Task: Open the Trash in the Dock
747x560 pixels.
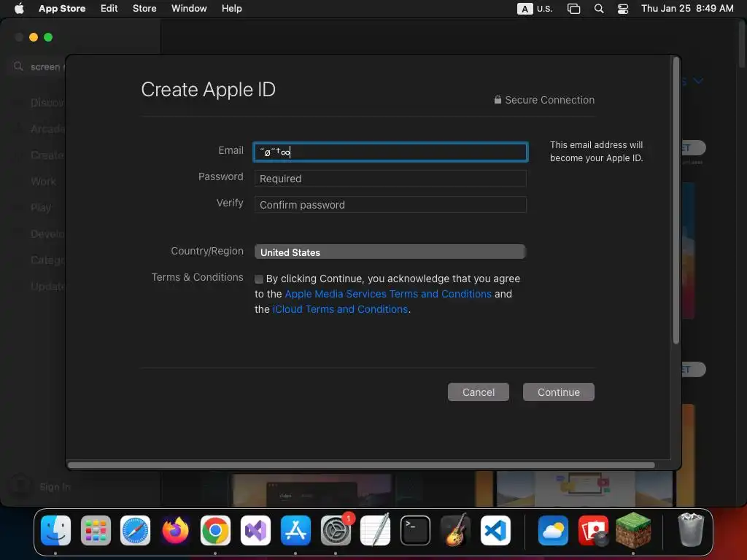Action: (691, 529)
